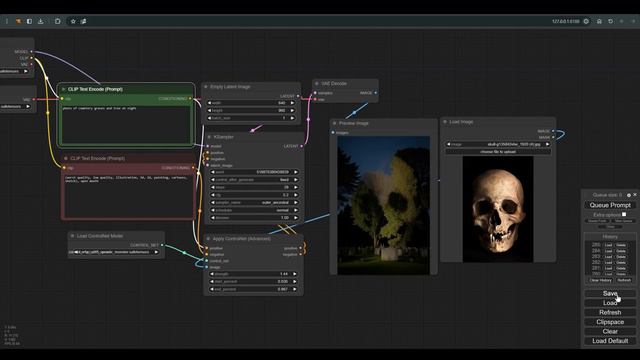Increase ControlNet strength value

(295, 274)
